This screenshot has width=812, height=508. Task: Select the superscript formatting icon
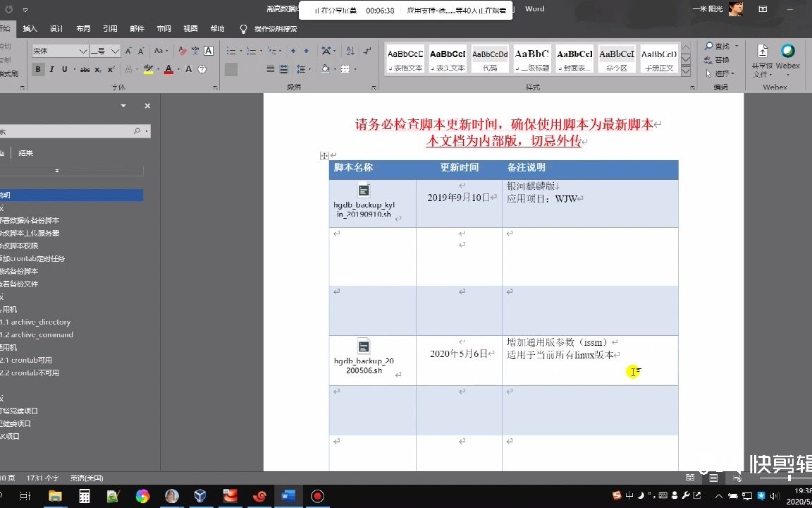111,69
